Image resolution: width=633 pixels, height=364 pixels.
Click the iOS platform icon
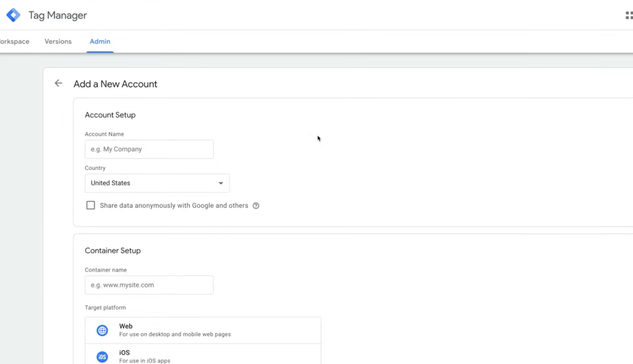click(x=103, y=357)
